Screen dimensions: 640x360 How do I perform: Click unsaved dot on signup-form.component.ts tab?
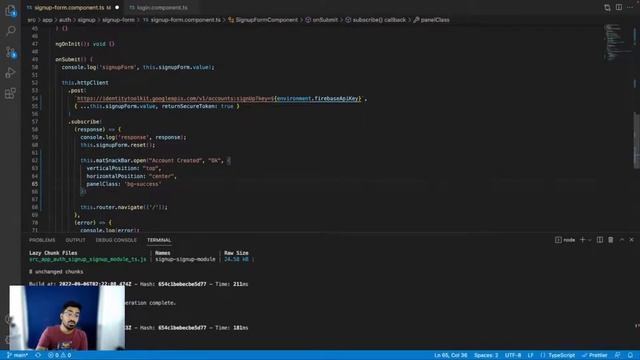coord(117,7)
